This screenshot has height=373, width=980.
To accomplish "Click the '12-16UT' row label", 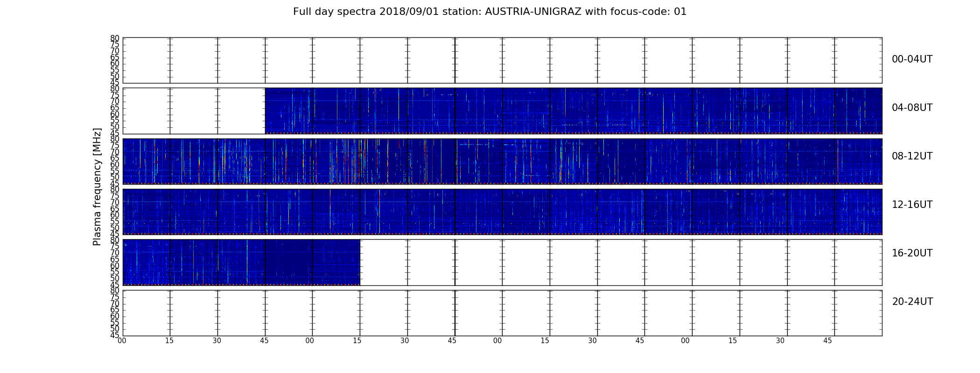I will click(x=912, y=205).
